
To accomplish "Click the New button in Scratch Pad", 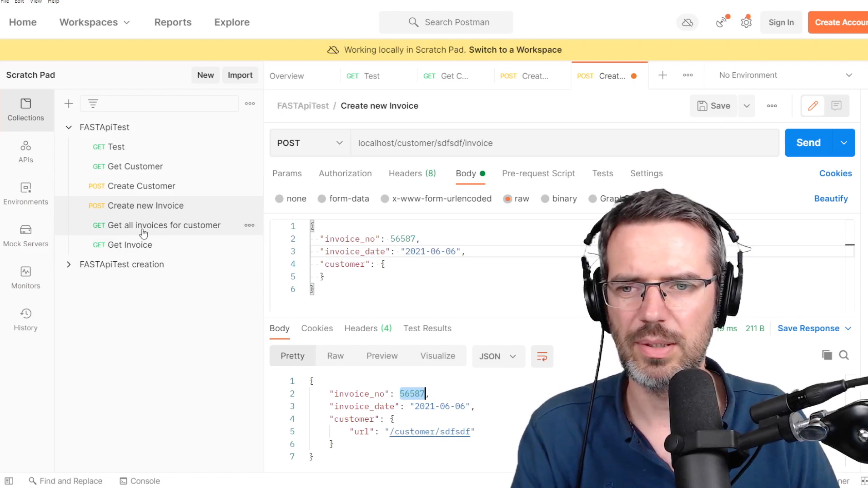I will pyautogui.click(x=205, y=75).
